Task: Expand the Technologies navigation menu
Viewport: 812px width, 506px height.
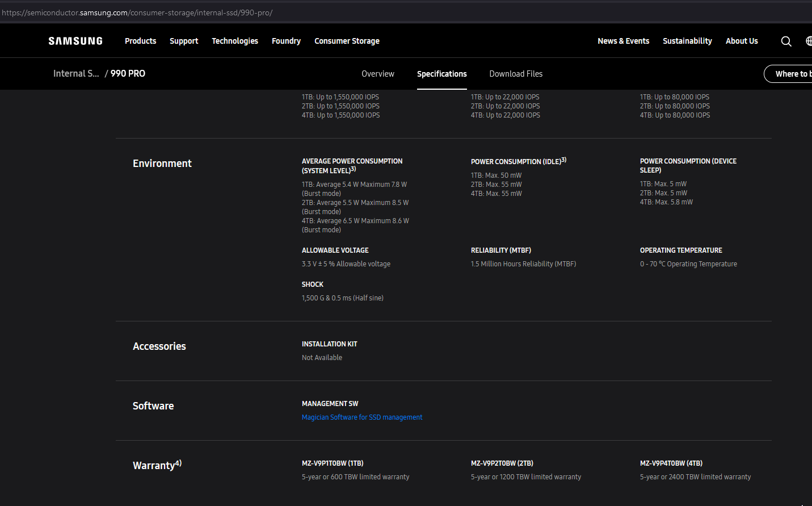Action: click(235, 41)
